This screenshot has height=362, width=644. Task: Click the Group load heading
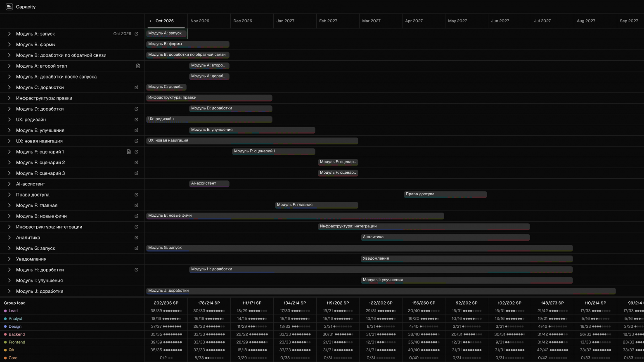15,303
